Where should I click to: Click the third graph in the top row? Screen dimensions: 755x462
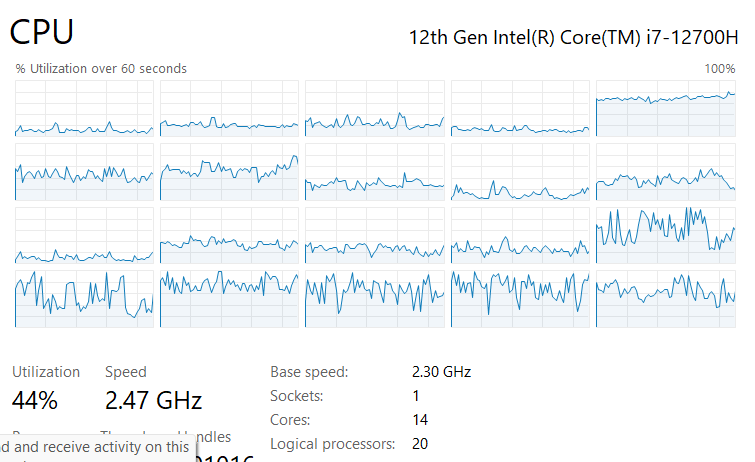click(x=374, y=109)
